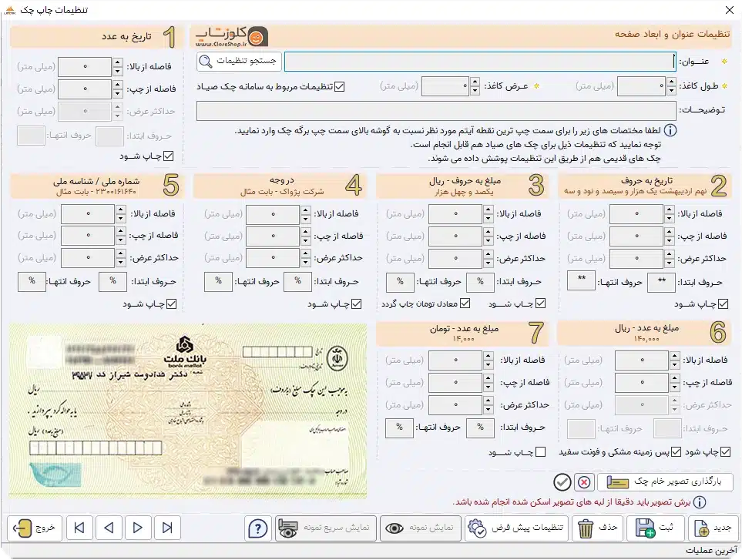Click حداکثر عرض stepper in section 5

click(121, 258)
